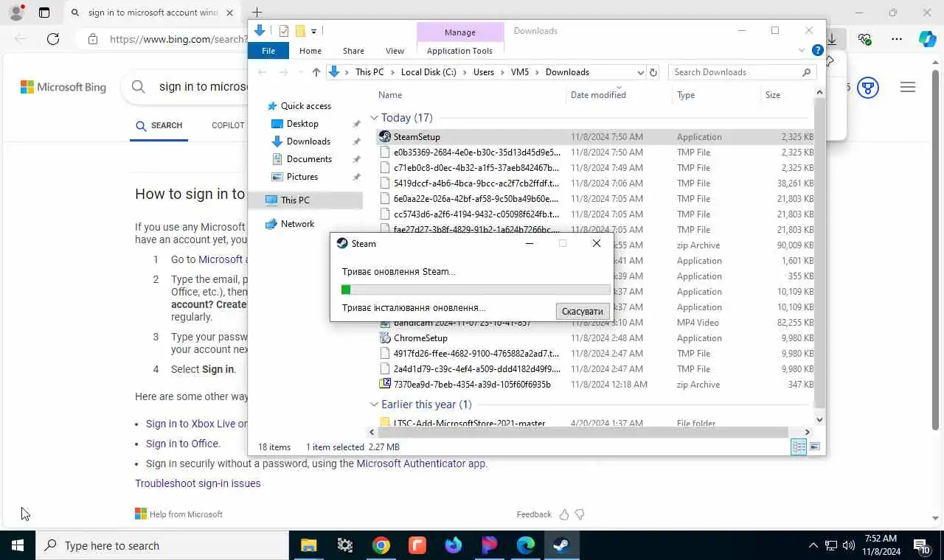This screenshot has width=944, height=560.
Task: Open the Application Tools tab
Action: pyautogui.click(x=459, y=51)
